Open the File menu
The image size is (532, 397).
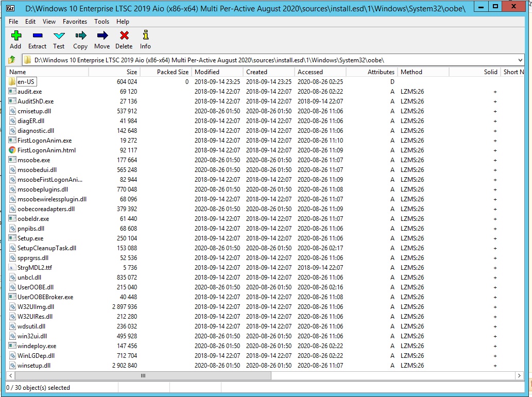click(x=13, y=22)
